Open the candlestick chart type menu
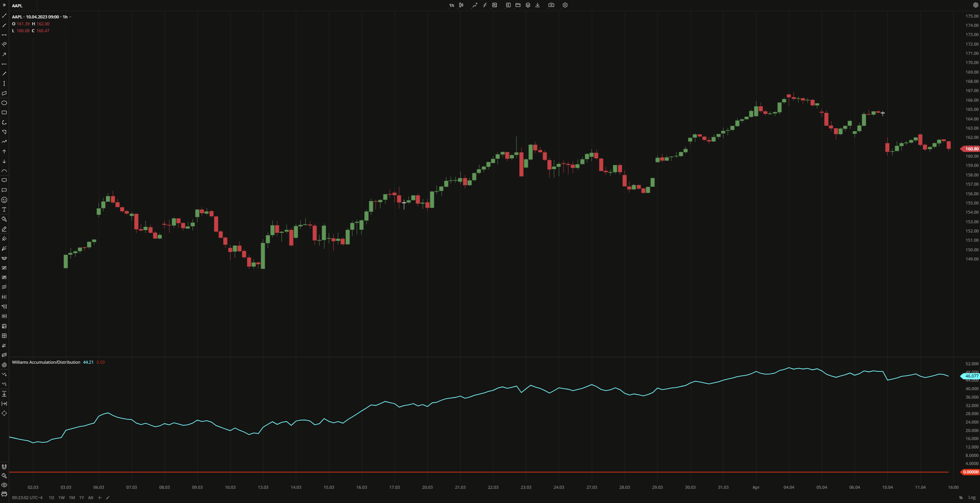This screenshot has height=503, width=980. tap(461, 5)
